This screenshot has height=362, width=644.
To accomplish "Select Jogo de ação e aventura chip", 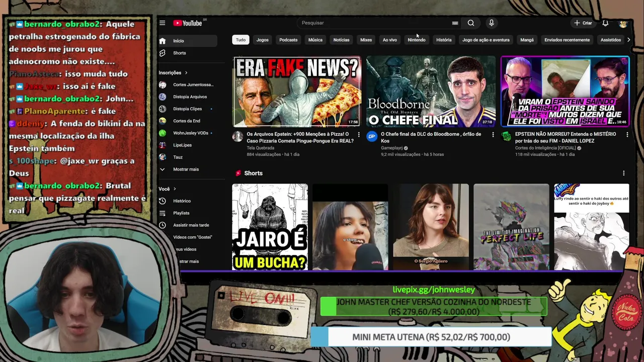I will tap(486, 40).
